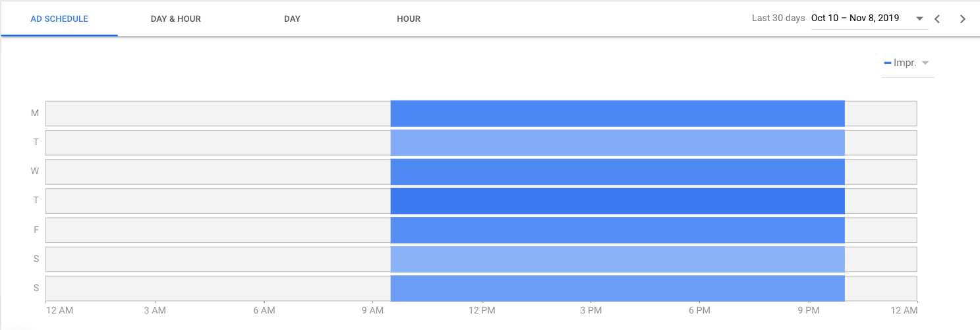Open the date range dropdown arrow
The height and width of the screenshot is (330, 980).
pyautogui.click(x=920, y=18)
